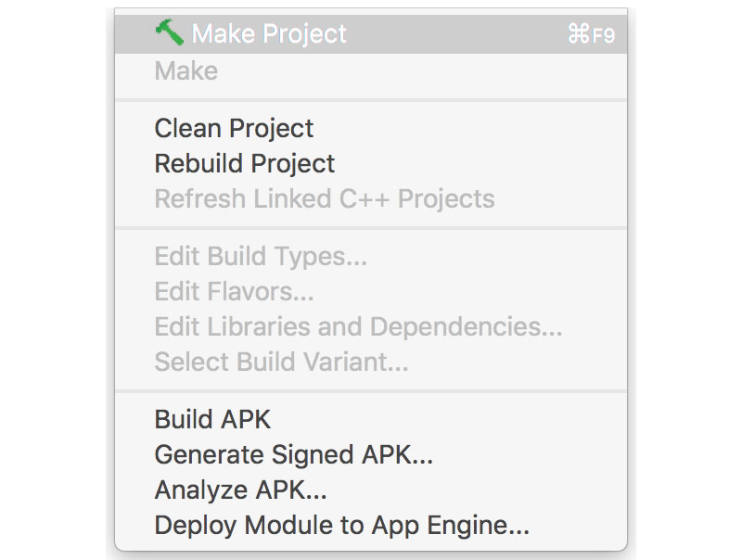Click the highlighted menu row at top
742x560 pixels.
tap(371, 33)
